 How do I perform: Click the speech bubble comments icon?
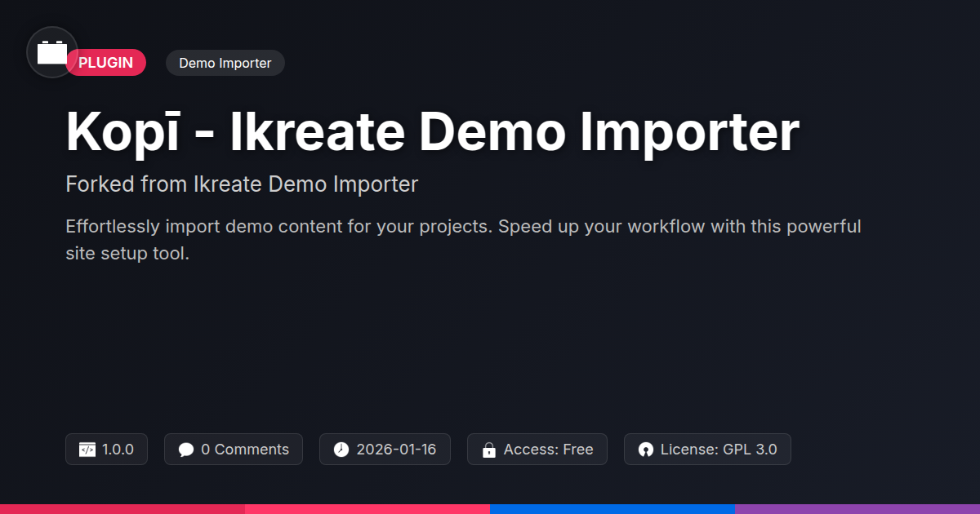click(x=186, y=450)
